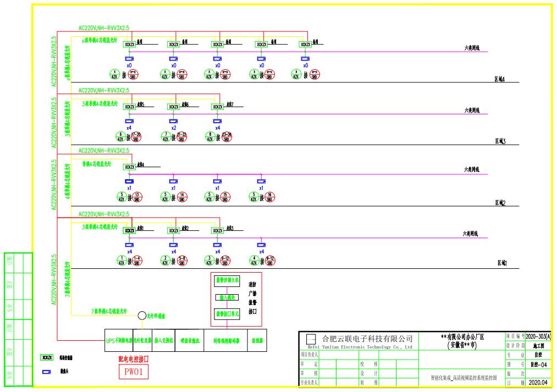Click the 2020.04 date cell
557x392 pixels.
[x=537, y=382]
